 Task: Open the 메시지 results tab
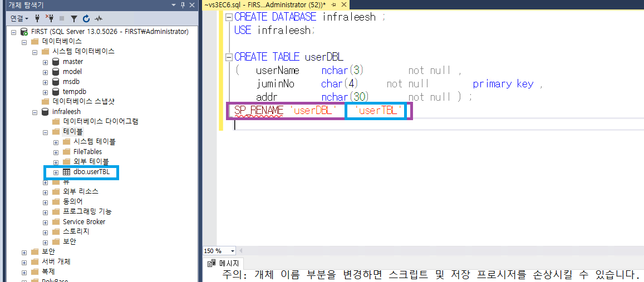pyautogui.click(x=224, y=263)
